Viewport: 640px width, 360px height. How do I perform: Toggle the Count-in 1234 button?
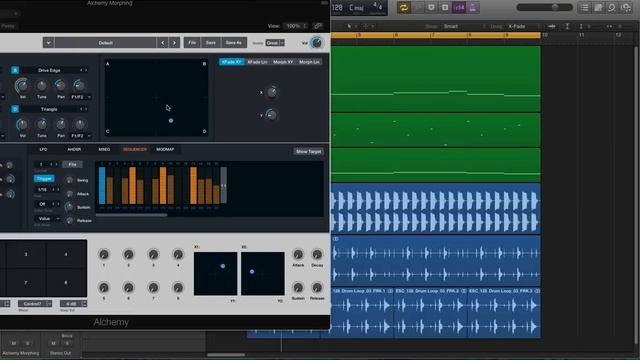tap(458, 8)
